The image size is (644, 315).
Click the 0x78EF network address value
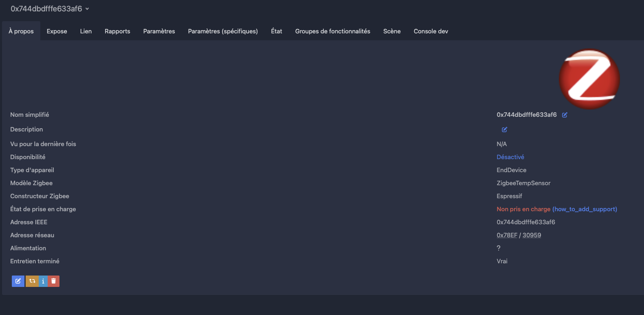point(507,235)
